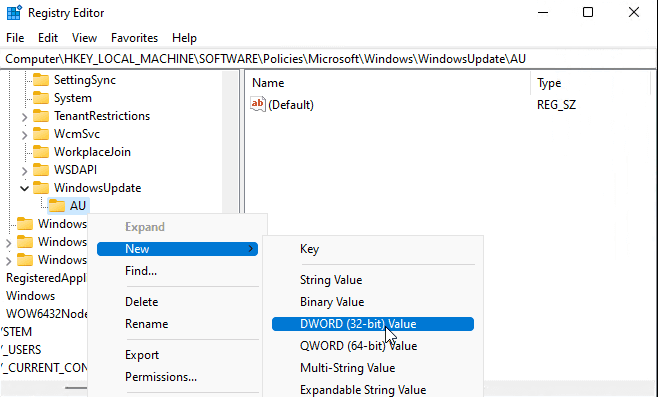Maximize the Registry Editor window
The height and width of the screenshot is (397, 658).
[588, 13]
